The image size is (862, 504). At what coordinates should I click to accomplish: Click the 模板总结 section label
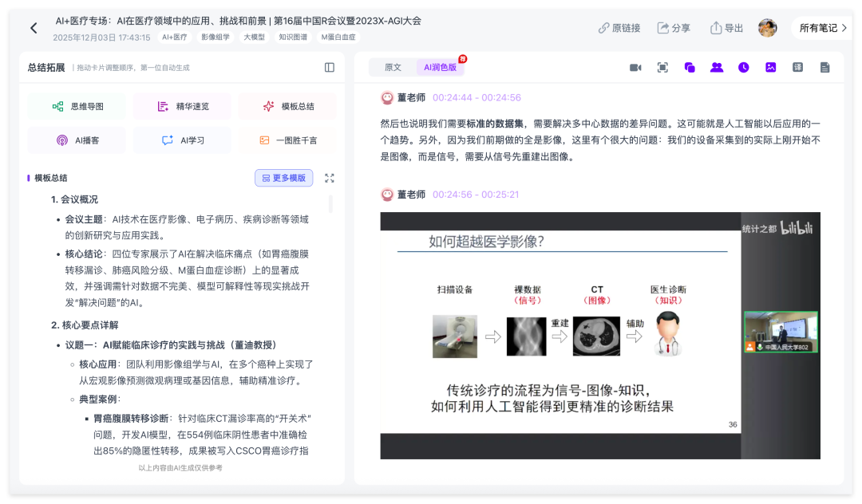pos(50,178)
